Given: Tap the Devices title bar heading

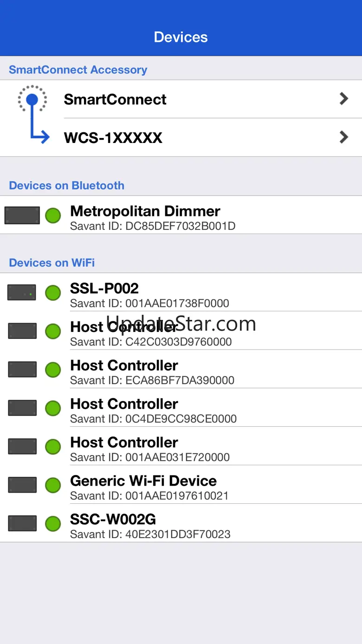Looking at the screenshot, I should [x=181, y=37].
